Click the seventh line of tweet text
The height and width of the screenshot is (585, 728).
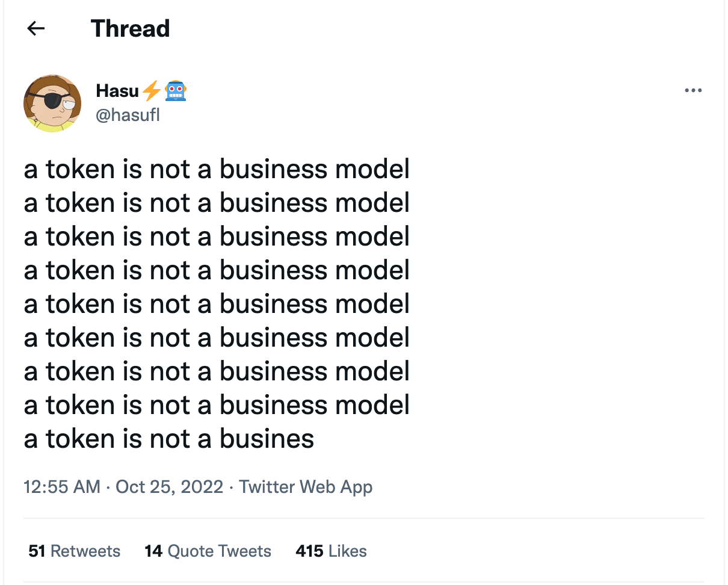[x=217, y=371]
